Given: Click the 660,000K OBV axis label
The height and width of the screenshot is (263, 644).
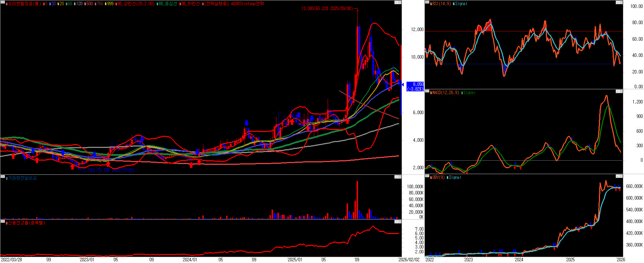Looking at the screenshot, I should coord(634,186).
